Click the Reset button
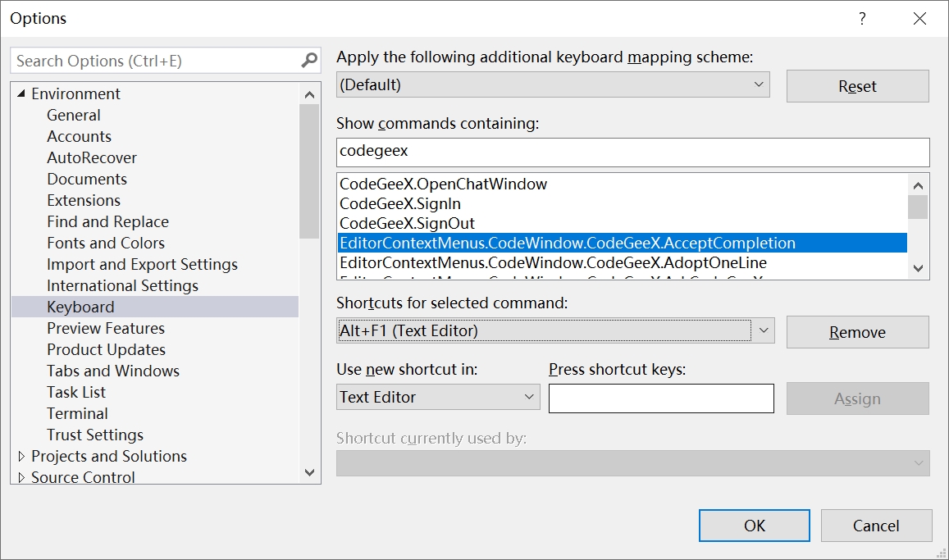The image size is (949, 560). [x=858, y=86]
